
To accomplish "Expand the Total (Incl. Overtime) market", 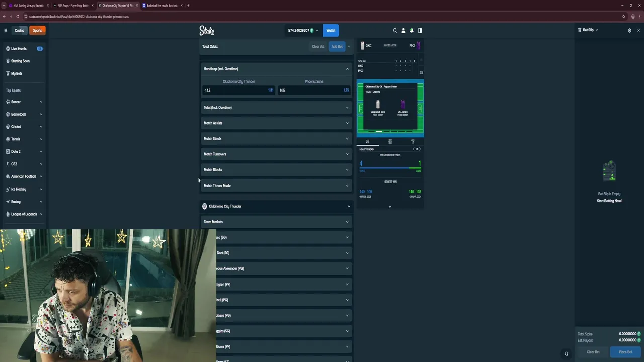I will click(x=276, y=107).
